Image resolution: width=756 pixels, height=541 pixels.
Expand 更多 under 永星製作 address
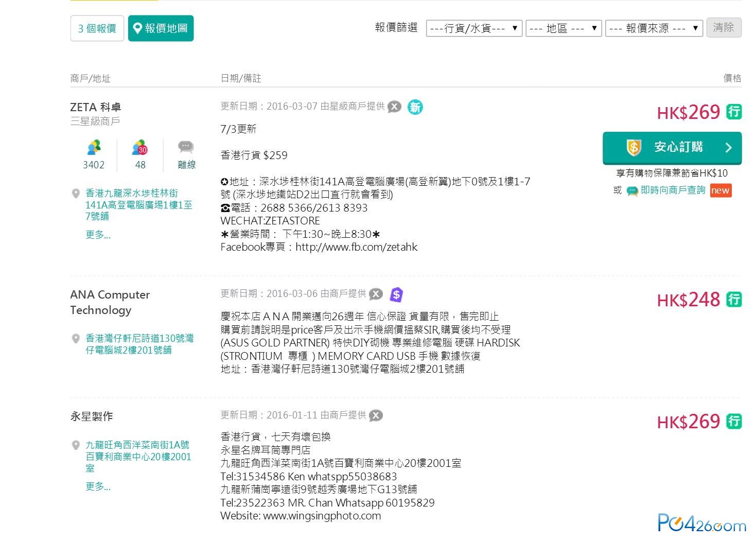pos(98,486)
